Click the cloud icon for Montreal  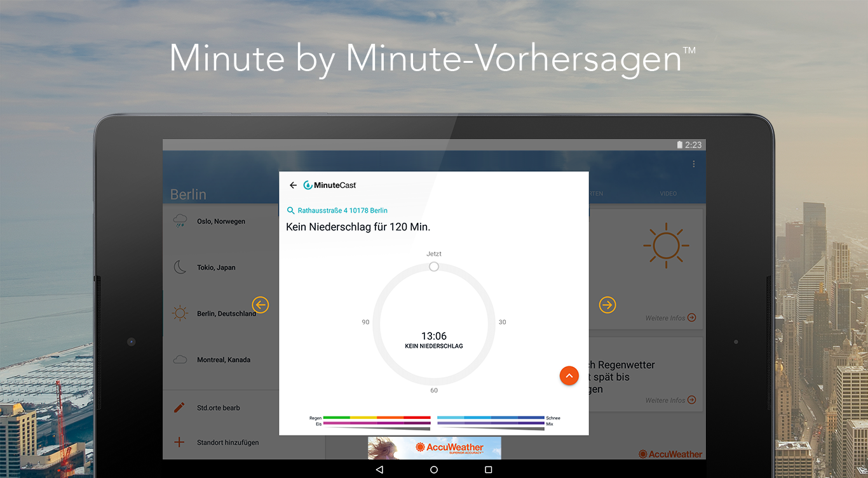pos(180,360)
